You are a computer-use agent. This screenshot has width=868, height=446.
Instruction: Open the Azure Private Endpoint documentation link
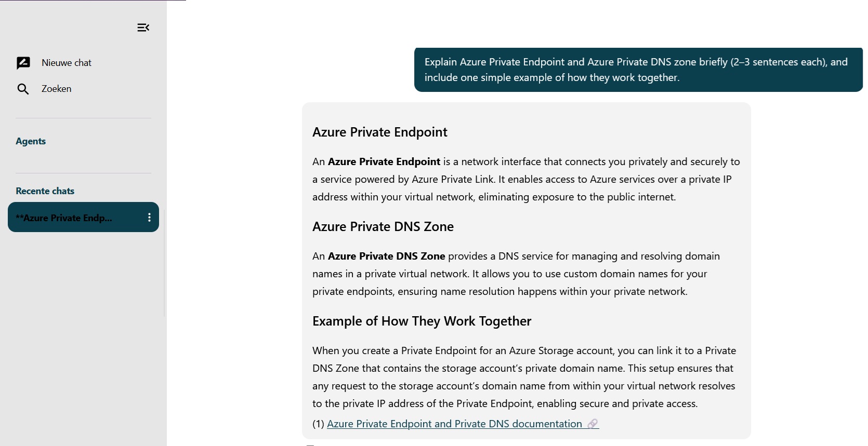454,424
